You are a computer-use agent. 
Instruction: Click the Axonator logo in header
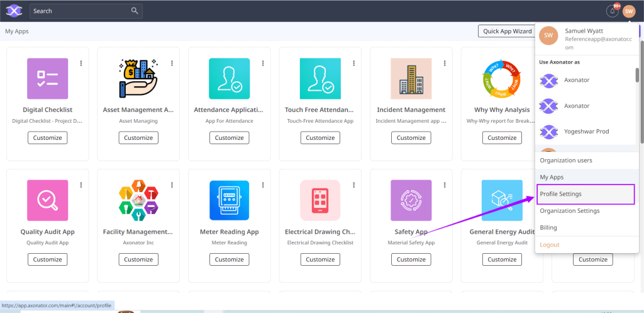pos(14,11)
